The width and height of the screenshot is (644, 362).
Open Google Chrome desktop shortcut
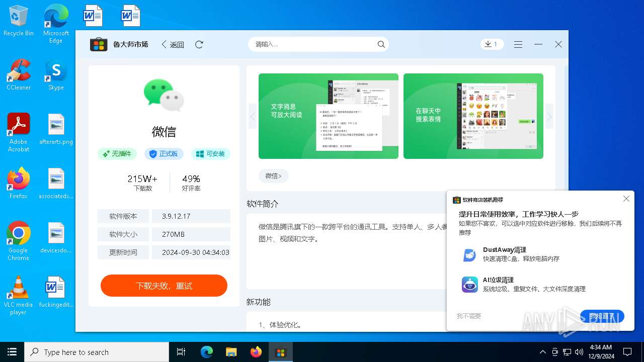point(19,241)
